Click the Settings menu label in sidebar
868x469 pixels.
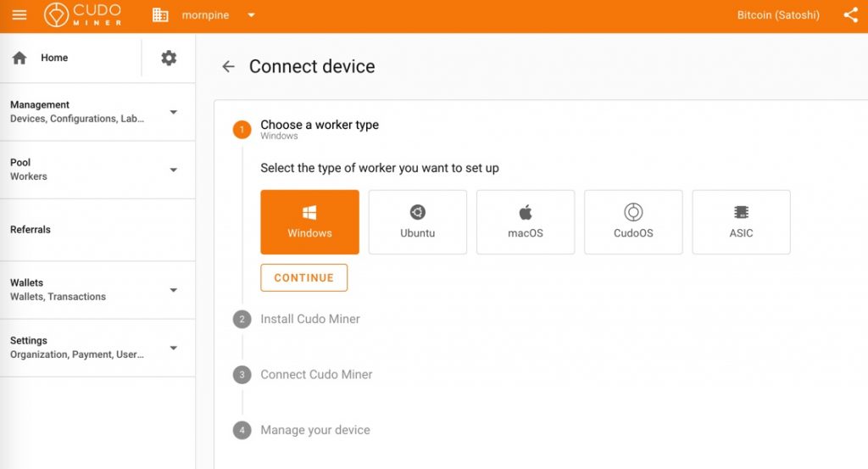pos(29,341)
